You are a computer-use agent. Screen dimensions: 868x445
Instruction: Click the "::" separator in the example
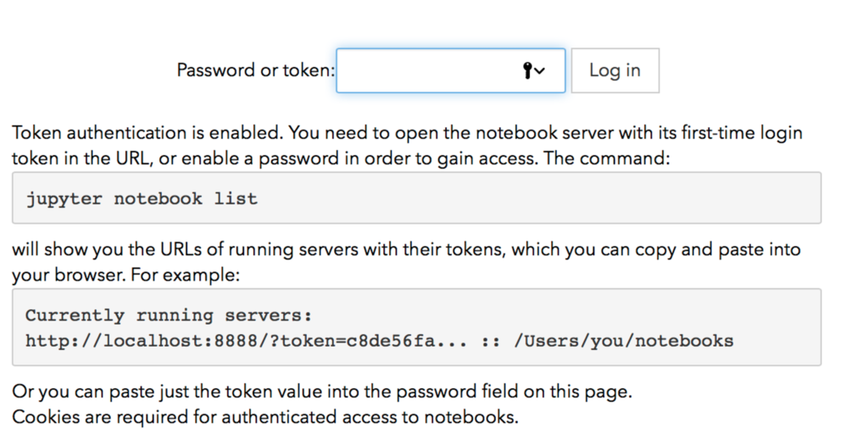pos(491,341)
